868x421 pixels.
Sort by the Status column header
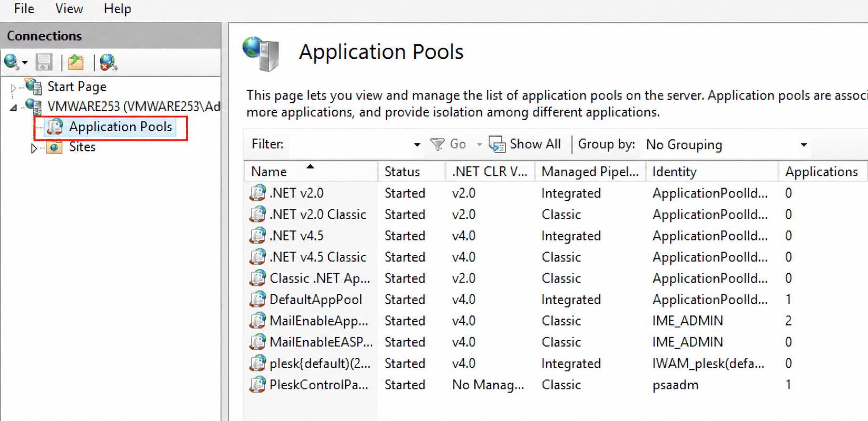tap(411, 171)
